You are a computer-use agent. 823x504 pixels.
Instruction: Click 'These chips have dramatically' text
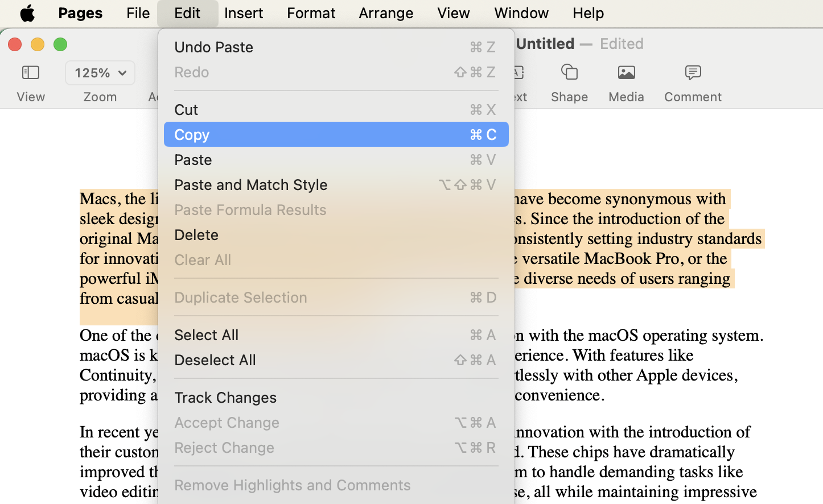click(x=631, y=452)
